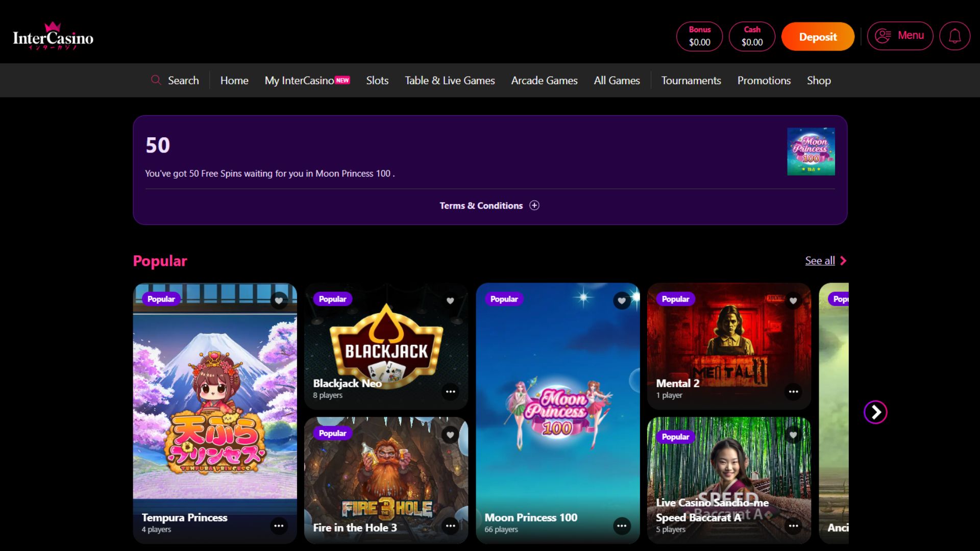The height and width of the screenshot is (551, 980).
Task: Open the Moon Princess 100 promo thumbnail
Action: click(x=811, y=152)
